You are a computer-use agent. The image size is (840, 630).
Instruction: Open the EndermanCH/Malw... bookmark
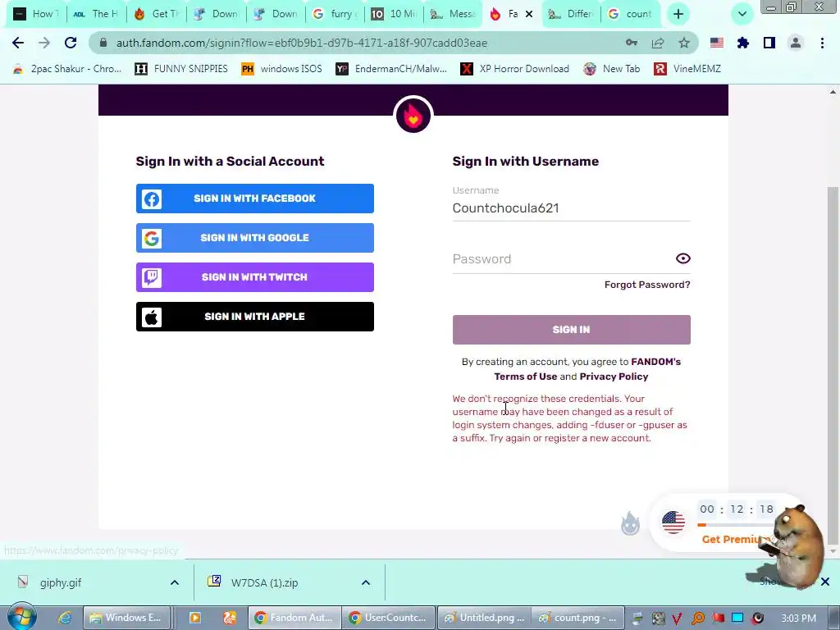391,69
